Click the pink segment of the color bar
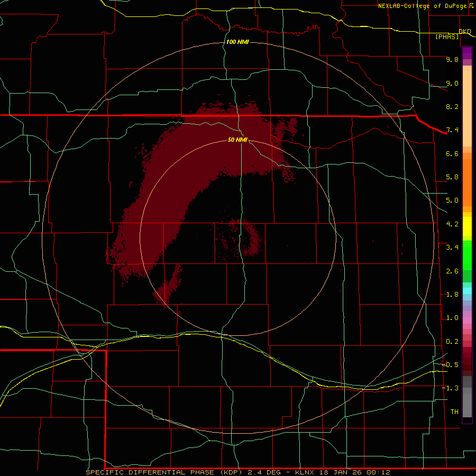Image resolution: width=476 pixels, height=476 pixels. (x=467, y=321)
